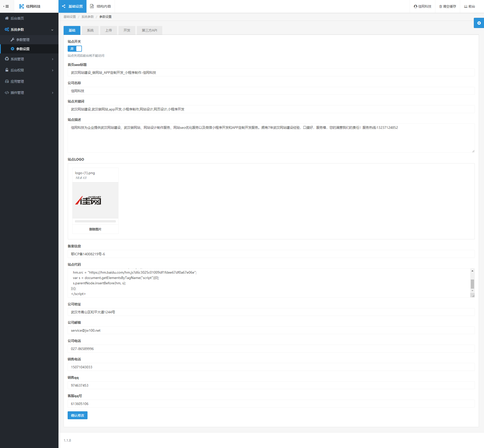Click the logo upload progress bar
The height and width of the screenshot is (448, 484).
point(95,221)
